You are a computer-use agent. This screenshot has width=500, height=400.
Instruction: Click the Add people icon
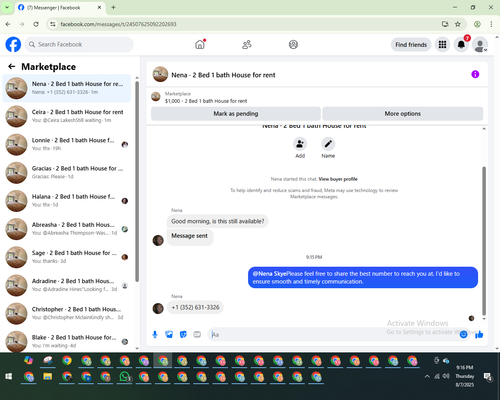point(300,144)
